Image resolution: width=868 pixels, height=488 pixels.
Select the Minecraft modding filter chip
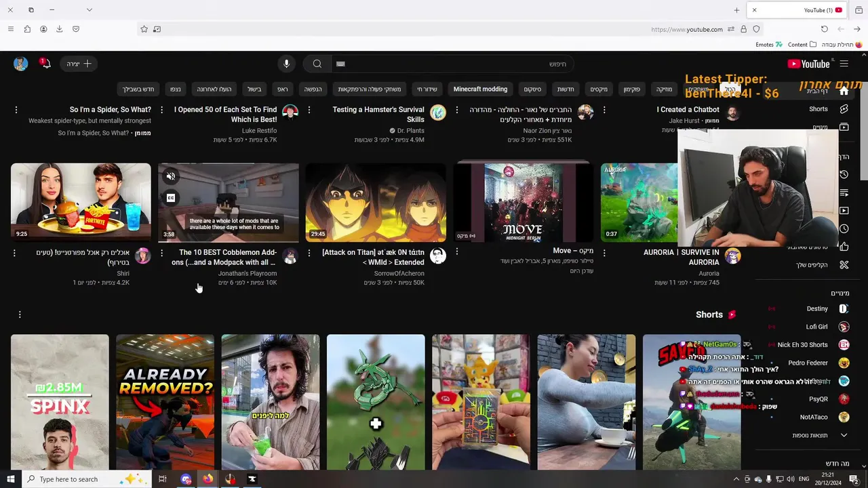point(480,89)
